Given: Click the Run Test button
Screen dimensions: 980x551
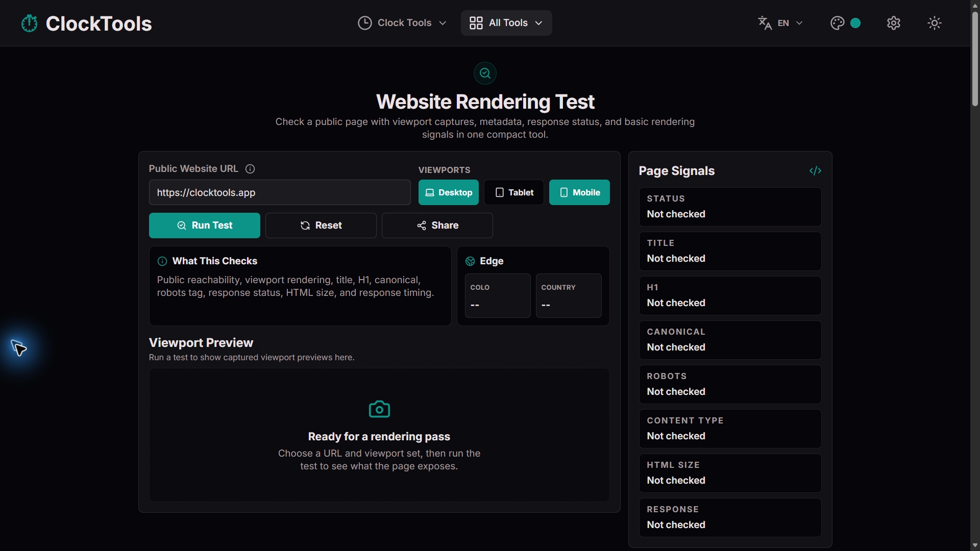Looking at the screenshot, I should pos(205,226).
